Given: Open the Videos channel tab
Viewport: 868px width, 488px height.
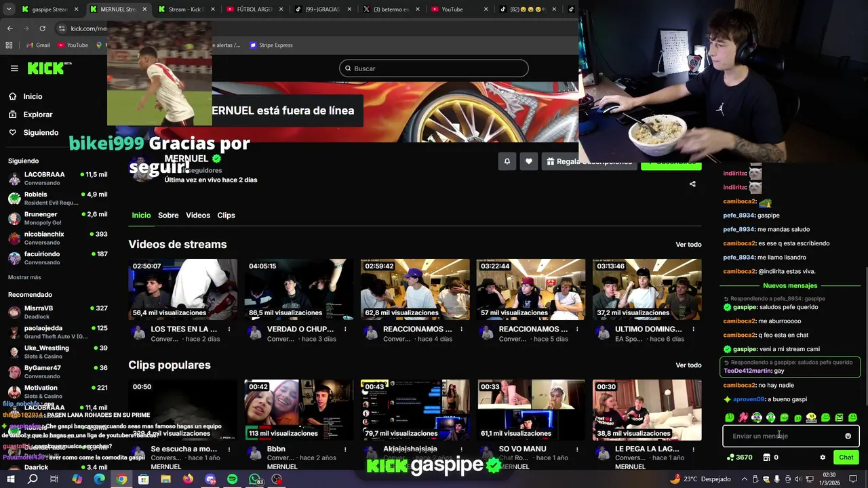Looking at the screenshot, I should [x=198, y=216].
